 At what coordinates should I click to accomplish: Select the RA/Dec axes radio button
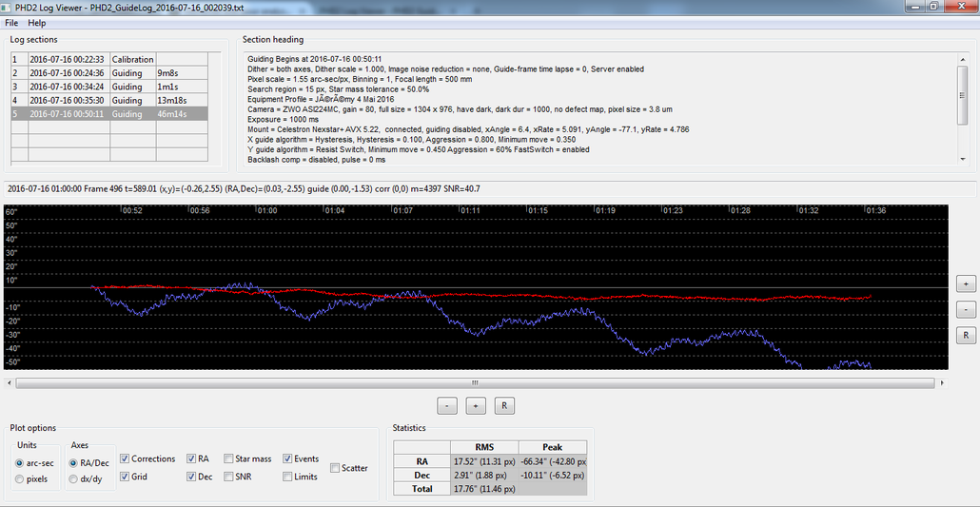pos(88,464)
